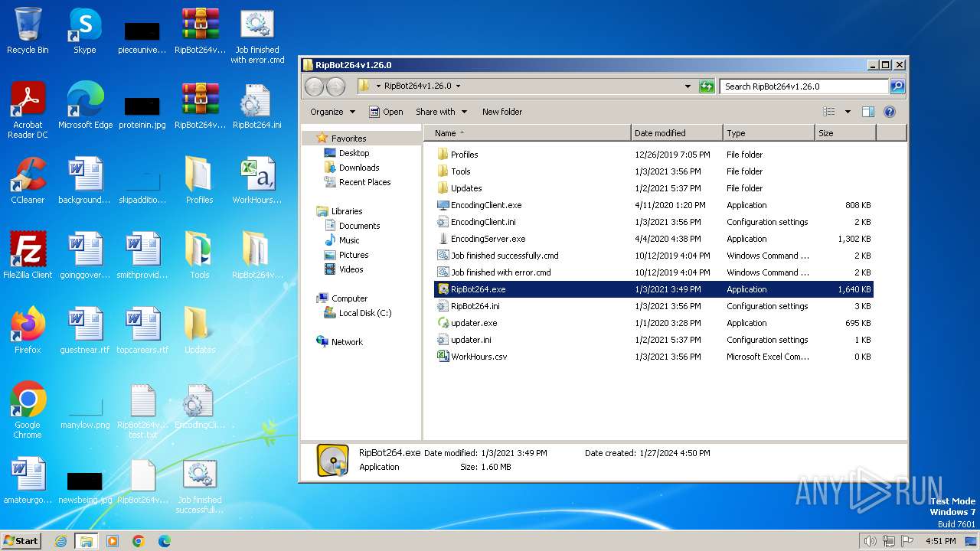980x551 pixels.
Task: Click the Forward navigation arrow
Action: (336, 86)
